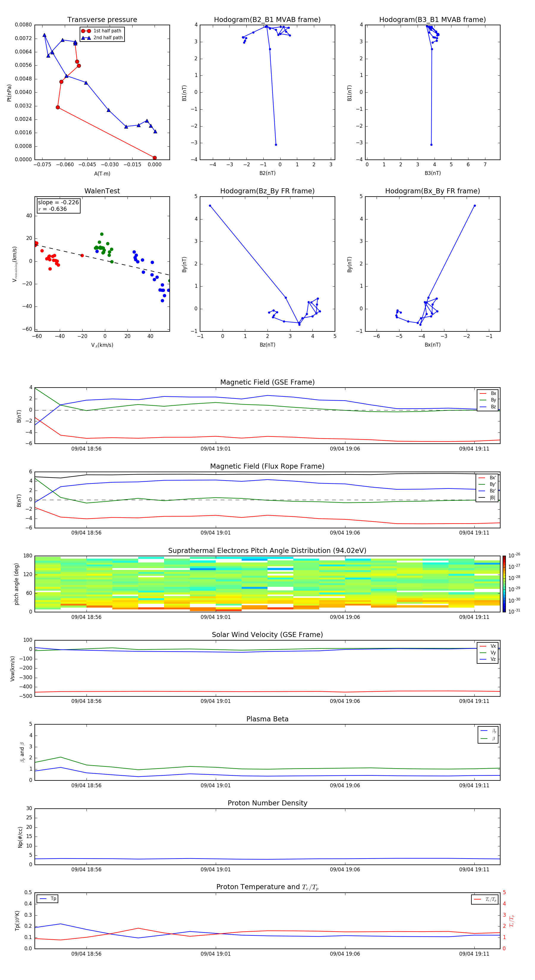Select the "Hodogram(B3_B1 MVAB frame)" title
The width and height of the screenshot is (535, 980).
point(432,19)
